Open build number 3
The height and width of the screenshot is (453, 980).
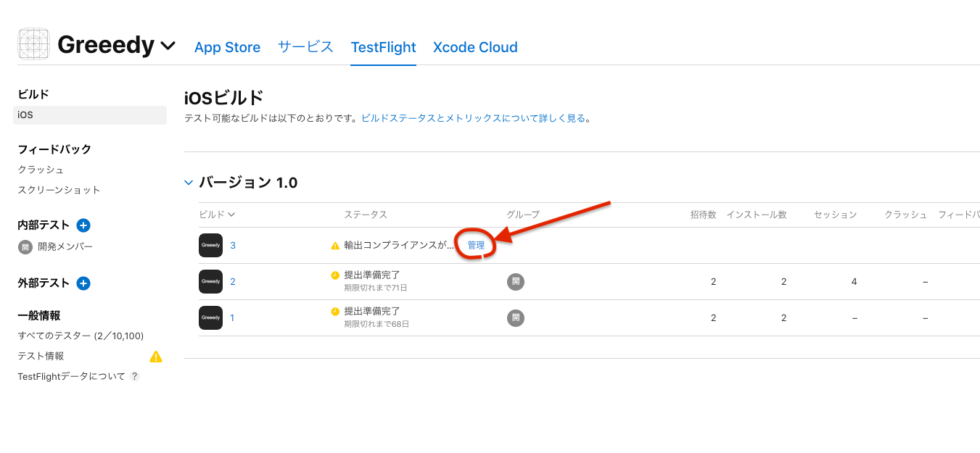[233, 246]
